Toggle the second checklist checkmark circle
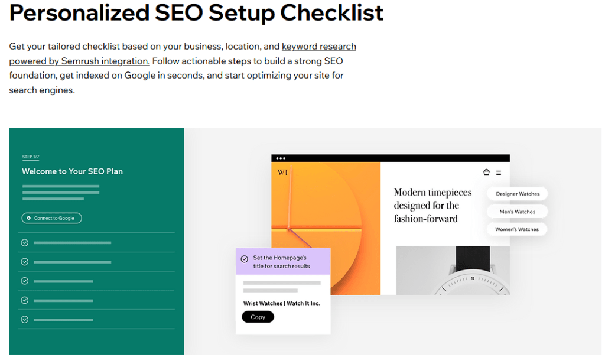 25,262
